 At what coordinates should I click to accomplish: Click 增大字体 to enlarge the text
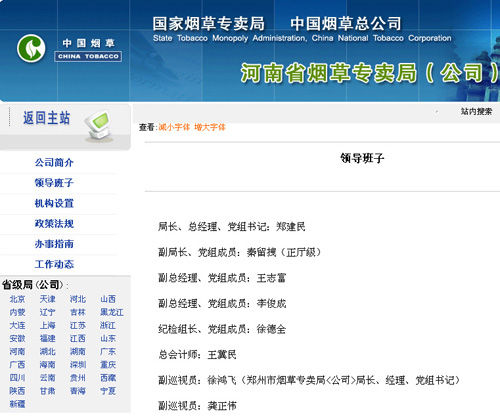pos(210,127)
